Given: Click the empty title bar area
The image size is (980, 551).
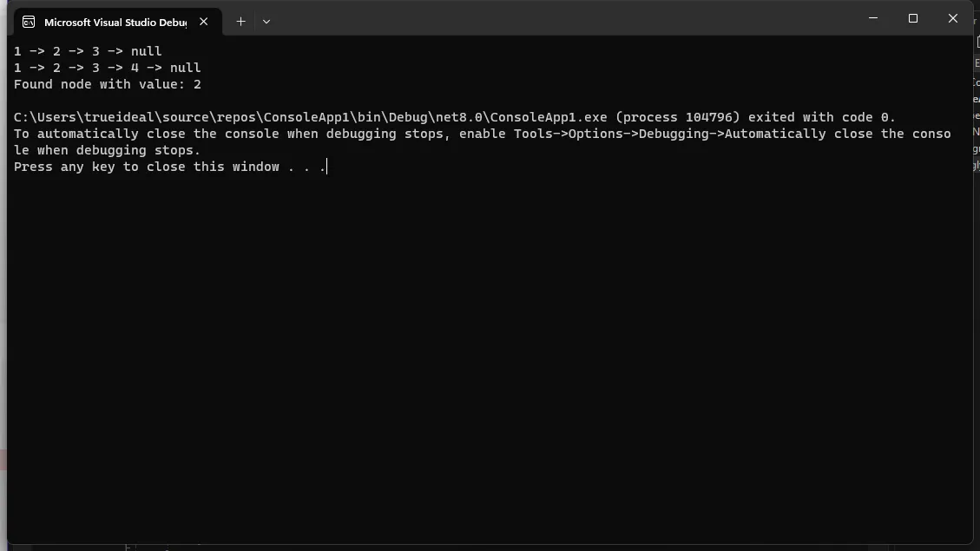Looking at the screenshot, I should click(564, 19).
